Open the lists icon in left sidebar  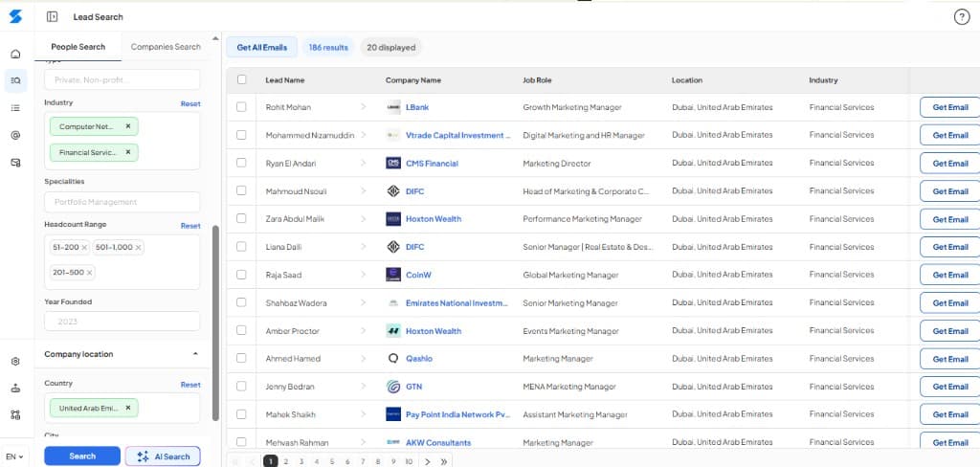pos(16,108)
